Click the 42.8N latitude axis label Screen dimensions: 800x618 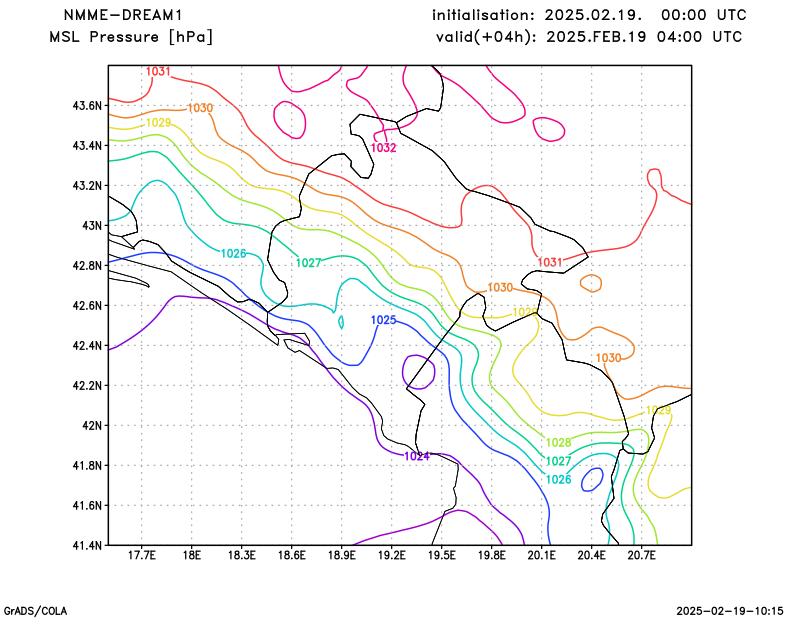87,266
